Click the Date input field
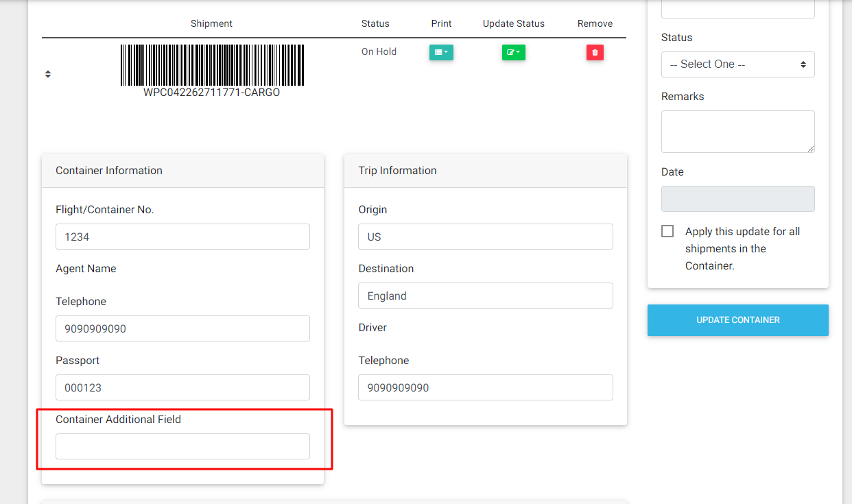This screenshot has width=852, height=504. [737, 199]
